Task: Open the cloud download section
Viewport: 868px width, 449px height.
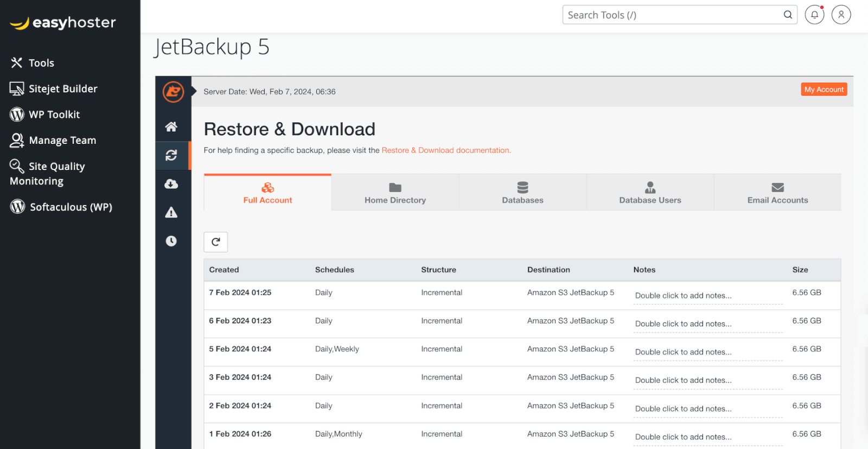Action: click(x=171, y=184)
